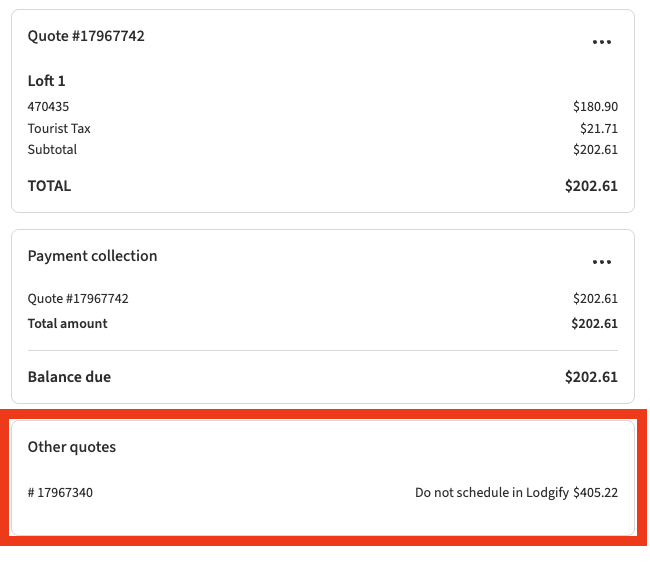Screen dimensions: 650x562
Task: Open other quote # 17967340
Action: point(60,492)
